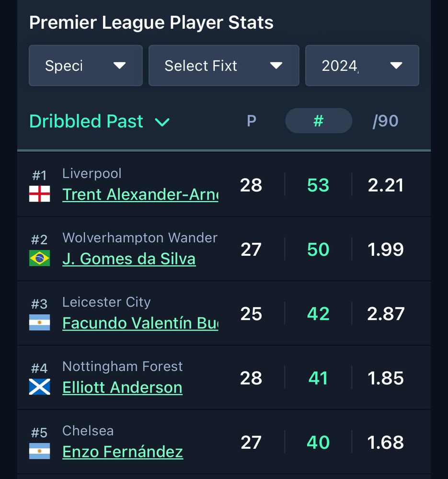
Task: Click Scotland flag icon beside Elliott Anderson
Action: coord(39,387)
